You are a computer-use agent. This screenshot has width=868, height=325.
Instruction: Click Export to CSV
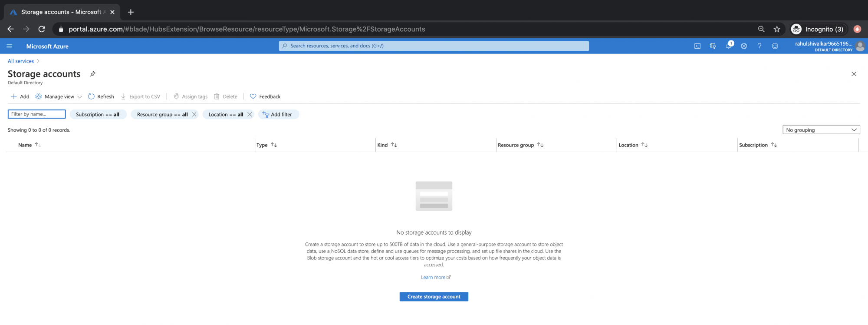(141, 96)
